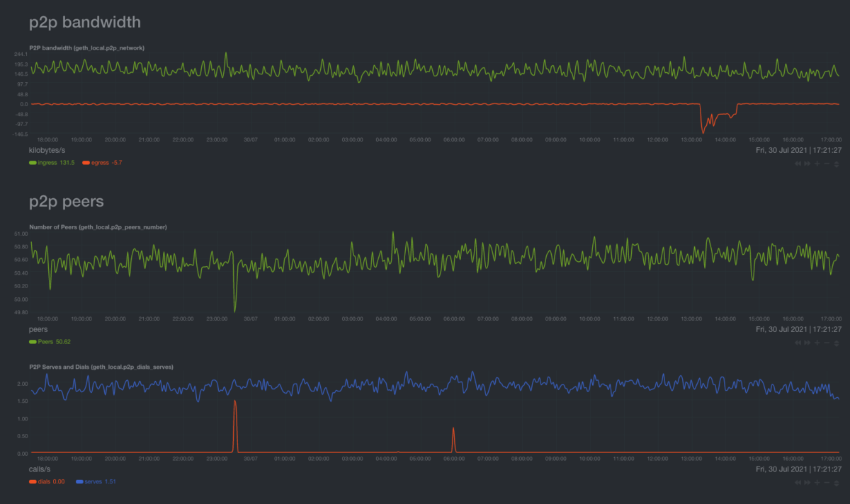The image size is (850, 504).
Task: Open the vertical resize control on Dials chart
Action: point(837,481)
